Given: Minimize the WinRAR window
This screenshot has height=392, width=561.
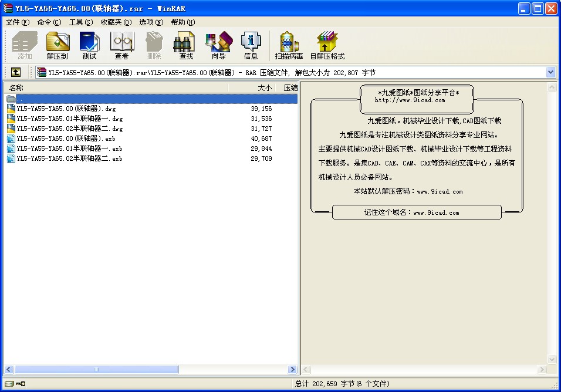Looking at the screenshot, I should tap(524, 9).
